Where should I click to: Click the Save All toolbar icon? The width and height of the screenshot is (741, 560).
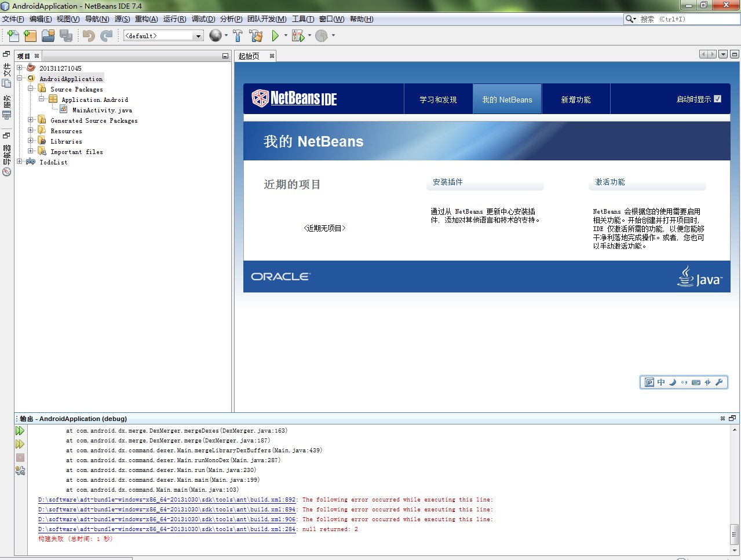click(66, 36)
